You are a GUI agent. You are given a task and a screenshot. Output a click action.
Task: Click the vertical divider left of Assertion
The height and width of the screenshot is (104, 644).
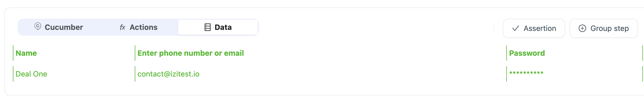[494, 28]
